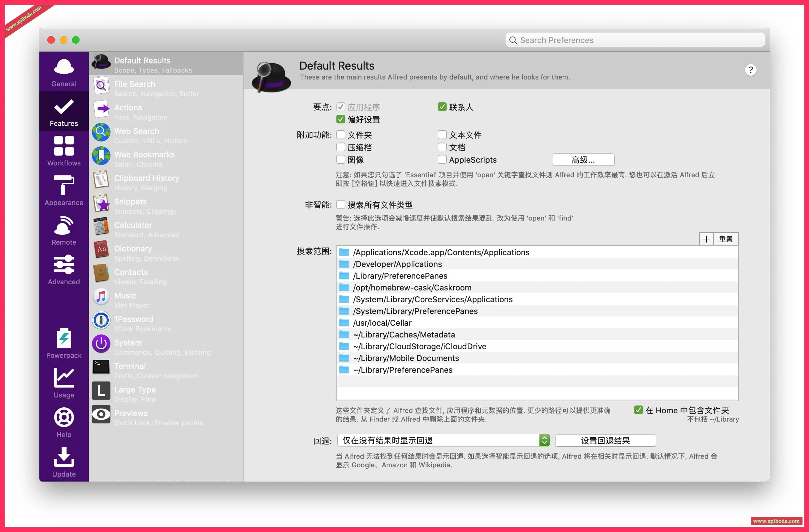
Task: Uncheck the 偏好设置 checkbox
Action: [x=341, y=119]
